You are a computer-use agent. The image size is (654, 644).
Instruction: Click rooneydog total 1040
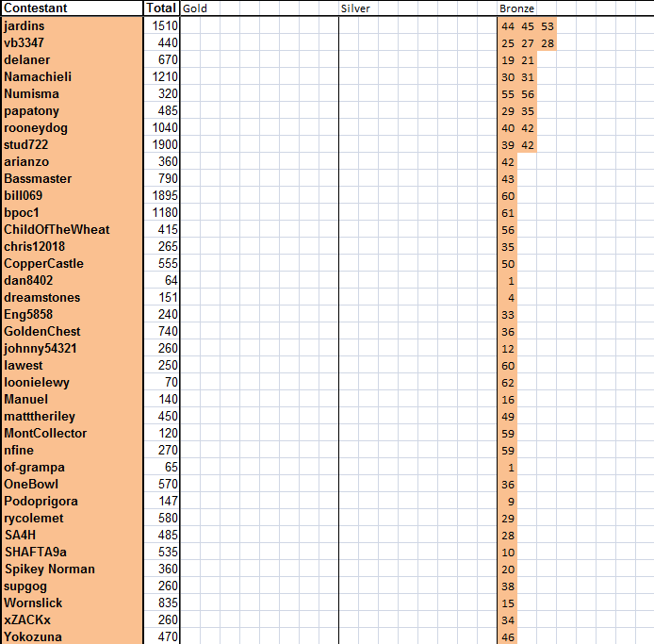[x=161, y=127]
